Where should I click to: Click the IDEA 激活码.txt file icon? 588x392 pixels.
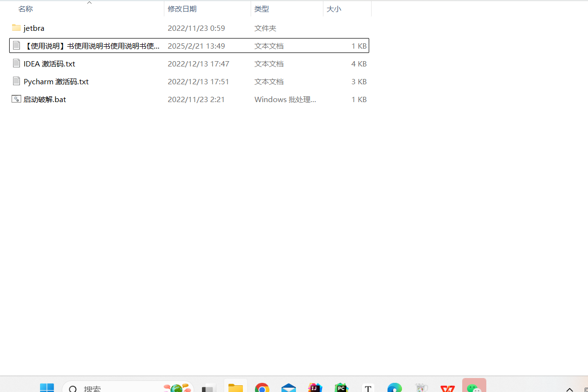coord(16,64)
